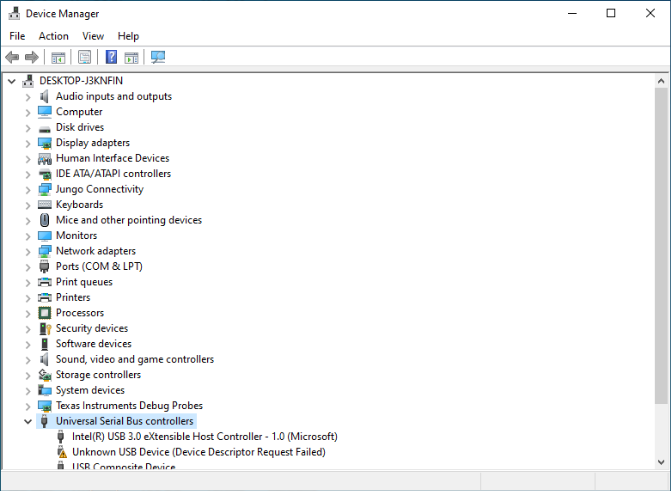Click the Keyboards icon
Screen dimensions: 671x491
coord(45,205)
